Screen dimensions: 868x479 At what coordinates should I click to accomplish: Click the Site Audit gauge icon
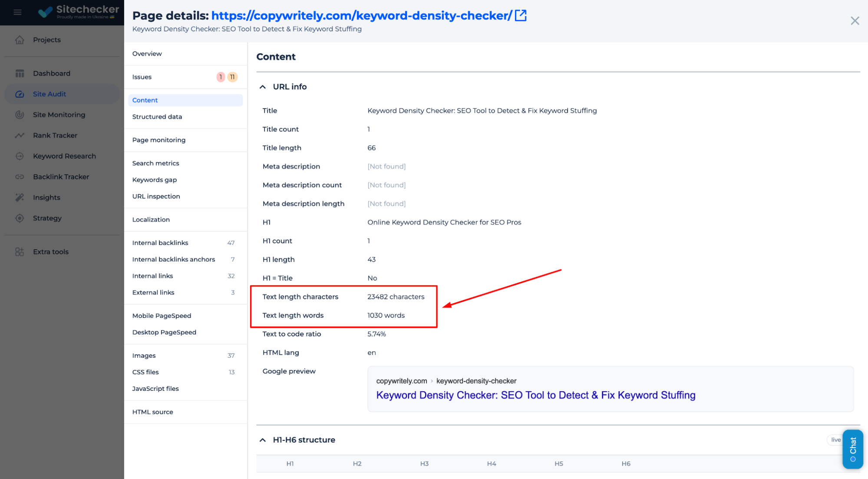pyautogui.click(x=20, y=94)
